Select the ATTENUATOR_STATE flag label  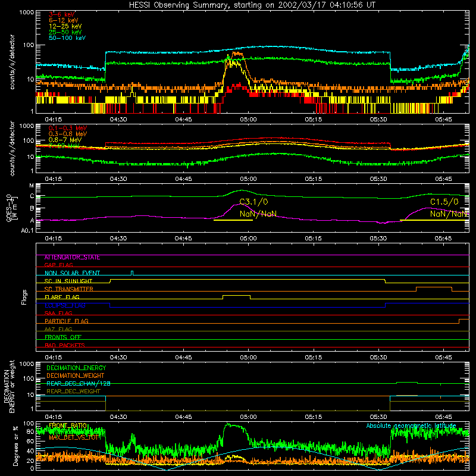[72, 257]
